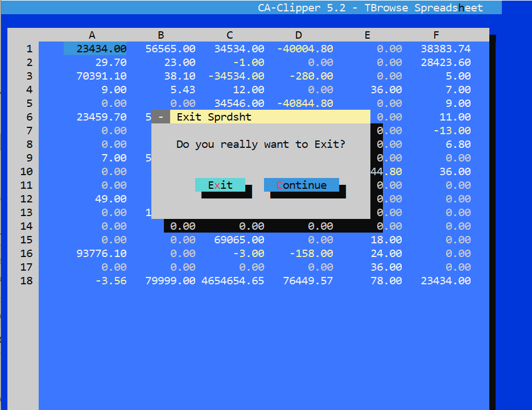Select cell 4654654.65 in row 18
Image resolution: width=532 pixels, height=410 pixels.
pyautogui.click(x=233, y=280)
